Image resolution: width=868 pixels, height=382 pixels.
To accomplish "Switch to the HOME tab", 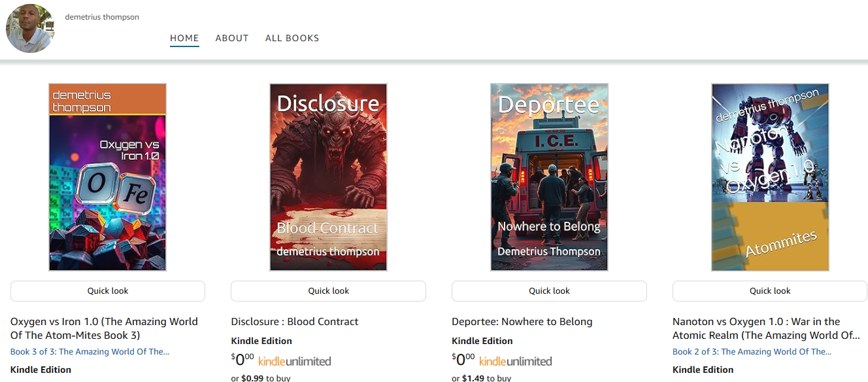I will [x=184, y=39].
